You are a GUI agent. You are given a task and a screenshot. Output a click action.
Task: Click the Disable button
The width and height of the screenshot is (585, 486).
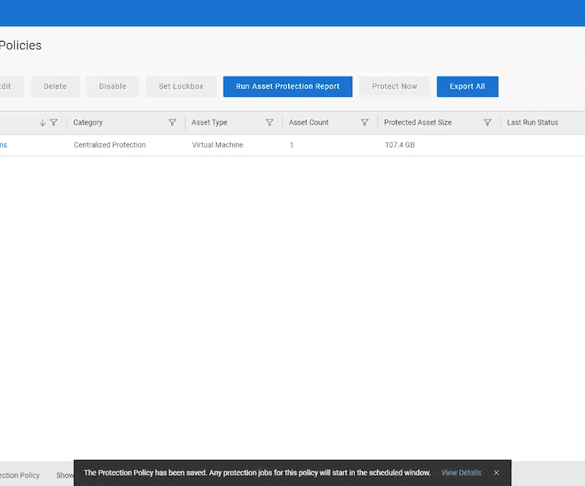(113, 87)
